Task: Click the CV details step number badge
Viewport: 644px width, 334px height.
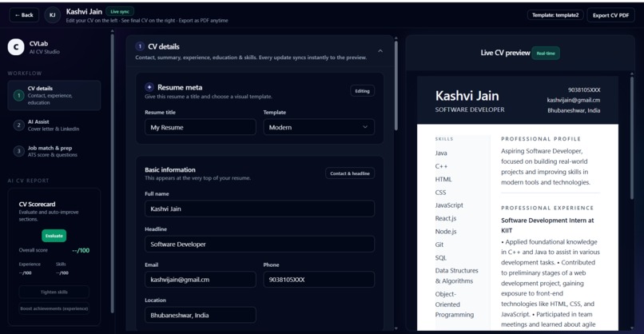Action: [140, 46]
